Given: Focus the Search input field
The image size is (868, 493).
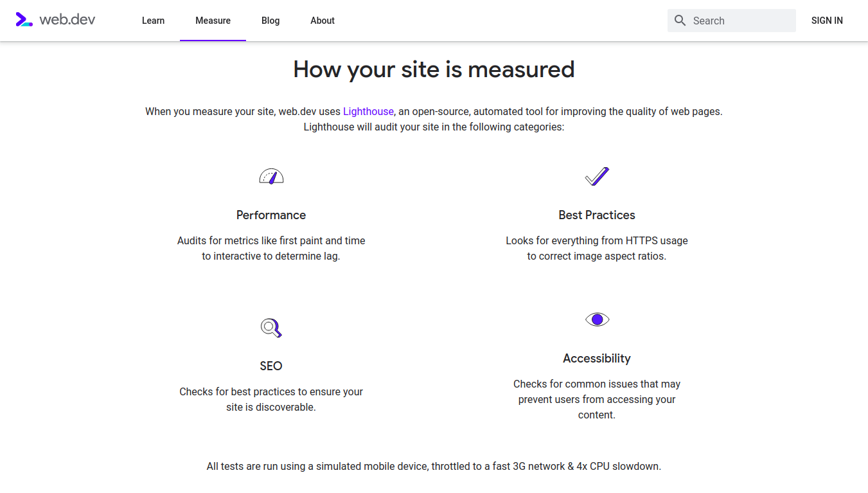Looking at the screenshot, I should click(x=739, y=21).
